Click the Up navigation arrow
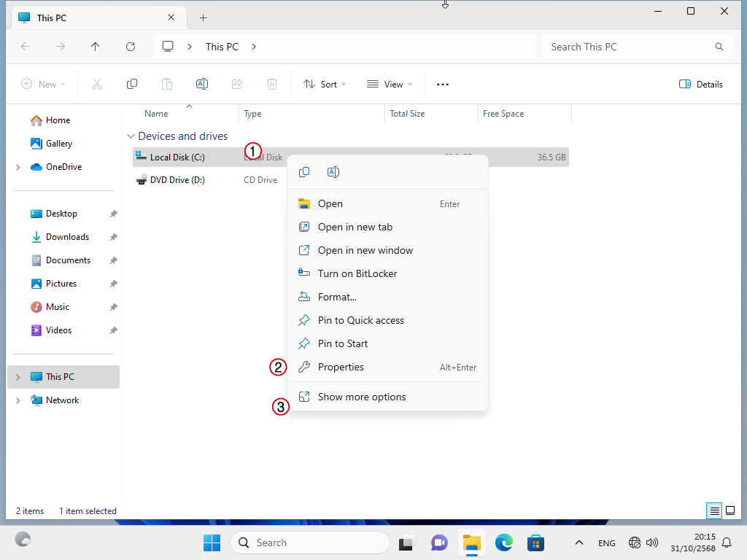Screen dimensions: 747x560 (x=96, y=47)
